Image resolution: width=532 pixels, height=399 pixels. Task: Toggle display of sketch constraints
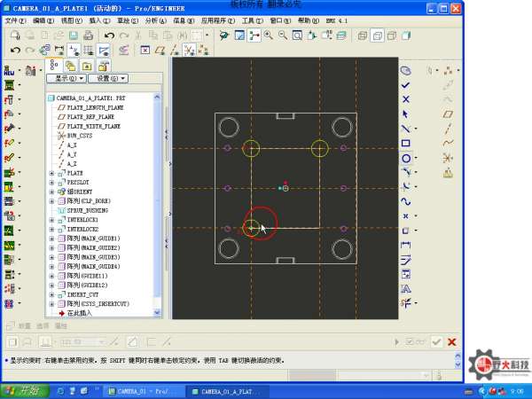pyautogui.click(x=74, y=51)
